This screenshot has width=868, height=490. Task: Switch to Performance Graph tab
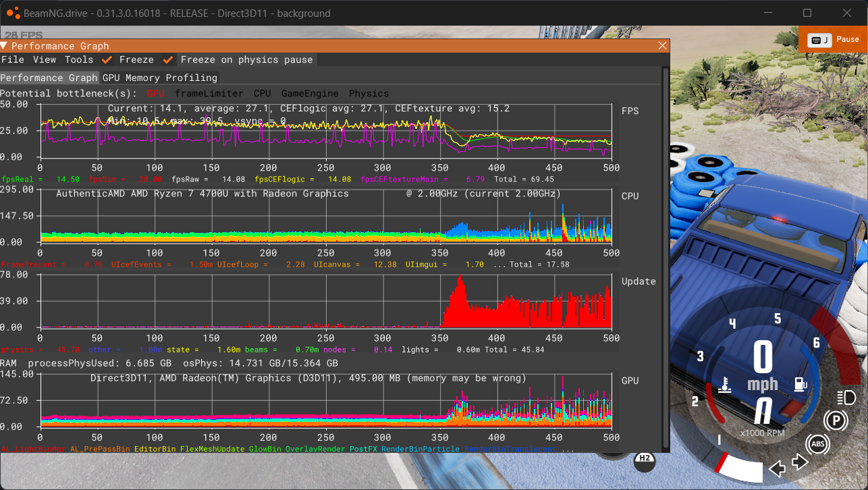click(49, 78)
